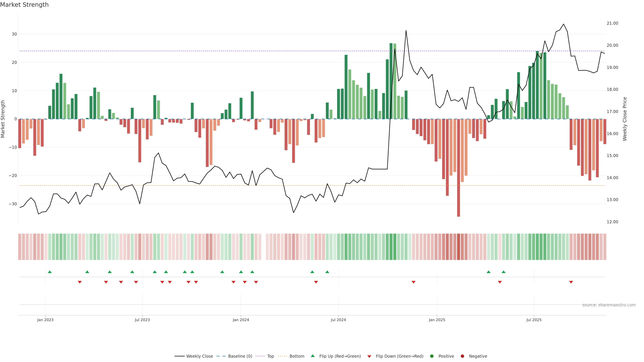Screen dimensions: 644x362
Task: Click the Baseline (0) dashed legend icon
Action: point(221,356)
